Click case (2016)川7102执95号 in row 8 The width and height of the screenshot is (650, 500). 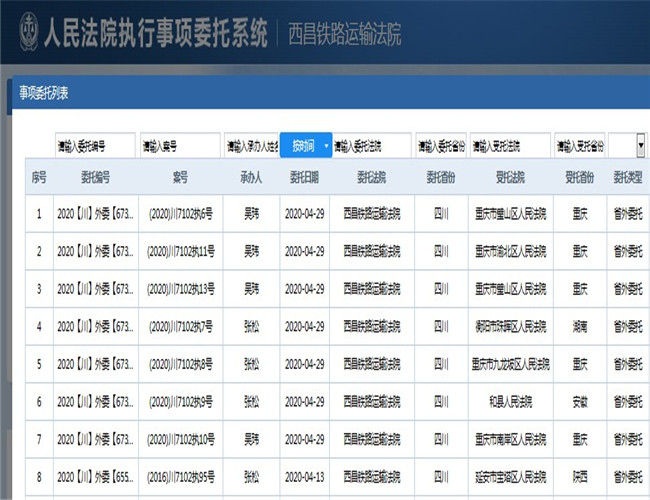point(180,476)
